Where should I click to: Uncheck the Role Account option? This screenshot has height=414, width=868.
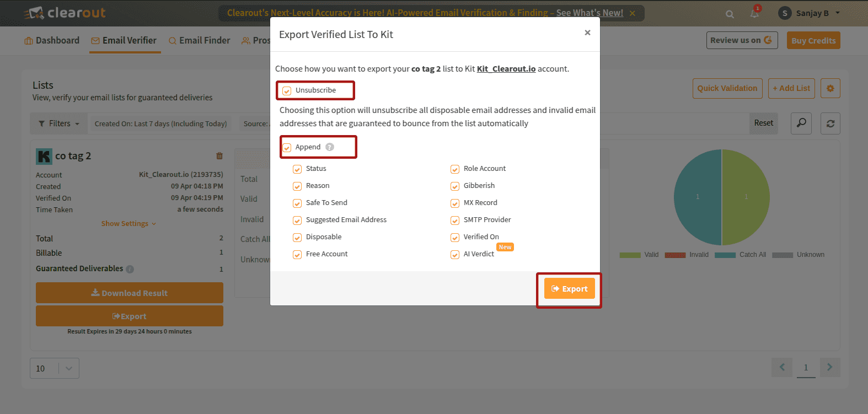[455, 169]
